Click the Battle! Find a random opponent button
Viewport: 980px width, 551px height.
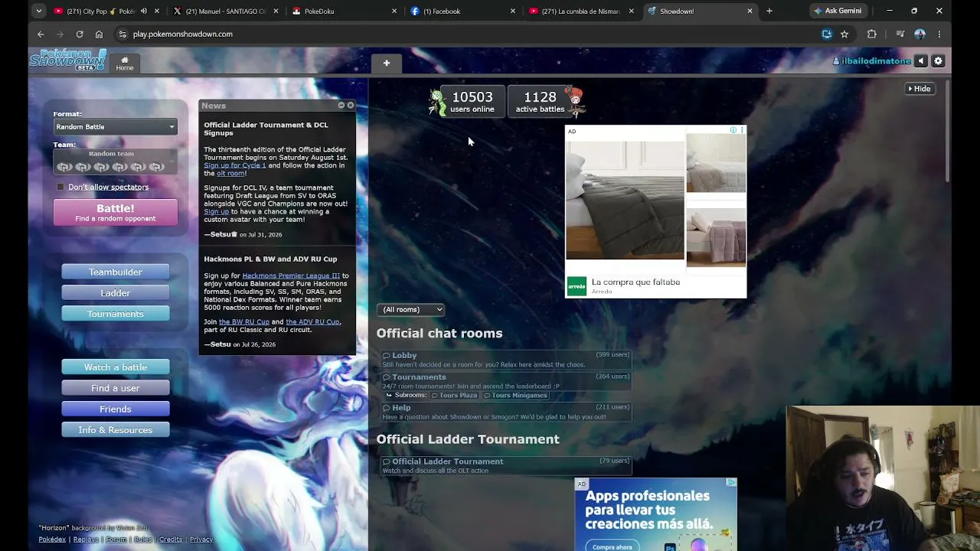coord(116,213)
